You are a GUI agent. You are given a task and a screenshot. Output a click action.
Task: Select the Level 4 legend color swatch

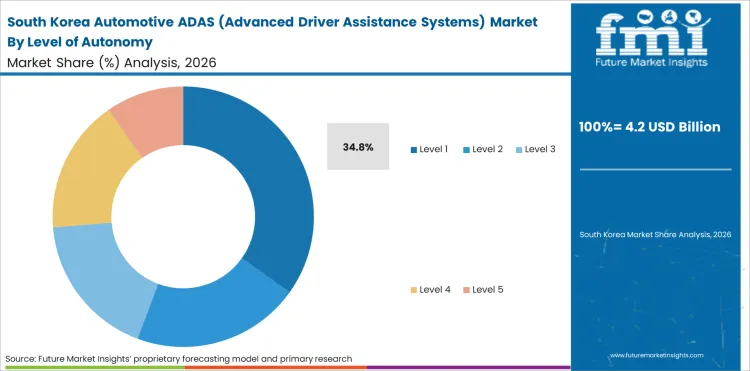coord(414,290)
